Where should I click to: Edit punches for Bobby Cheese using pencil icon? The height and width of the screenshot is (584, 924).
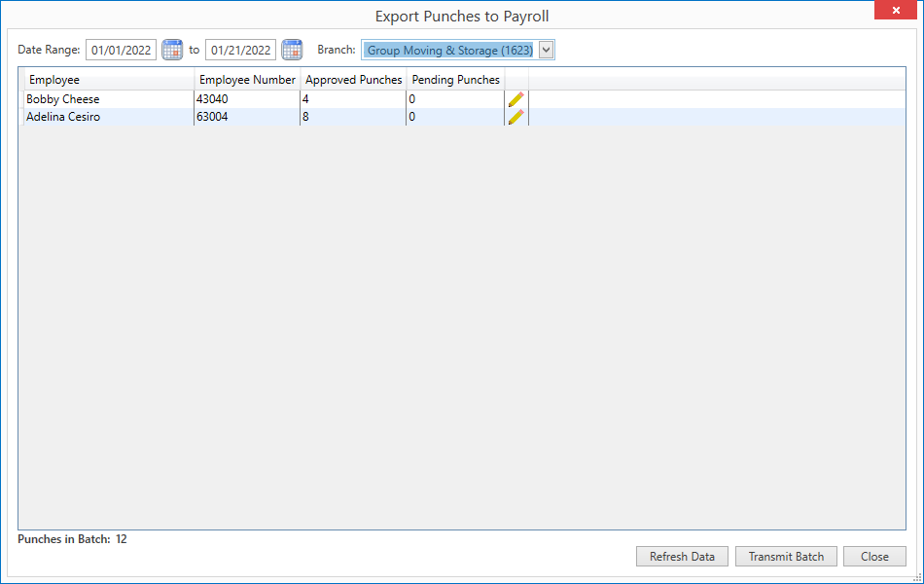point(515,98)
